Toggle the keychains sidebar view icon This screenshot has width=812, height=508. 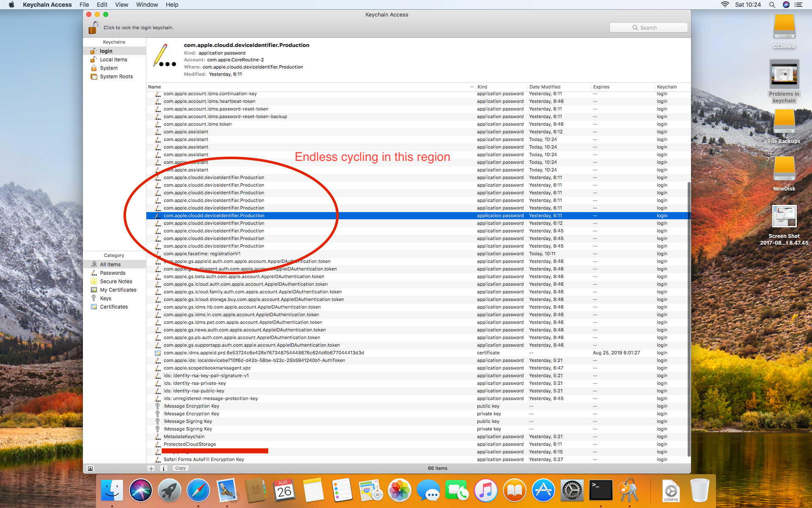tap(90, 468)
